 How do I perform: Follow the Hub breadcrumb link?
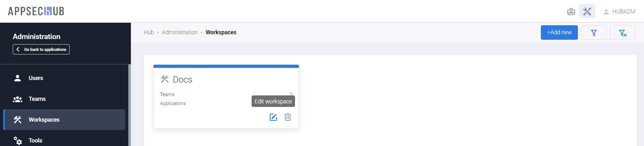click(x=148, y=32)
